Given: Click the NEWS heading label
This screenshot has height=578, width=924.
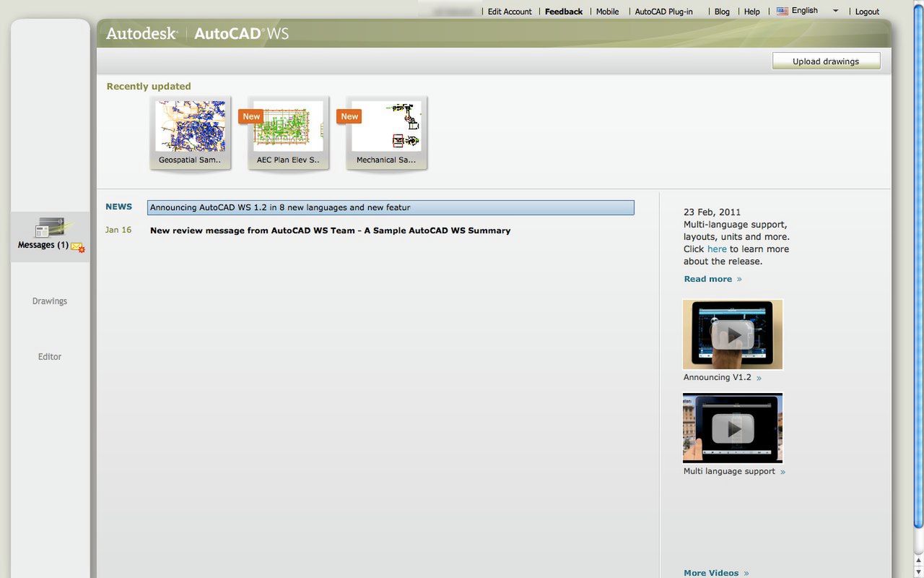Looking at the screenshot, I should (118, 207).
